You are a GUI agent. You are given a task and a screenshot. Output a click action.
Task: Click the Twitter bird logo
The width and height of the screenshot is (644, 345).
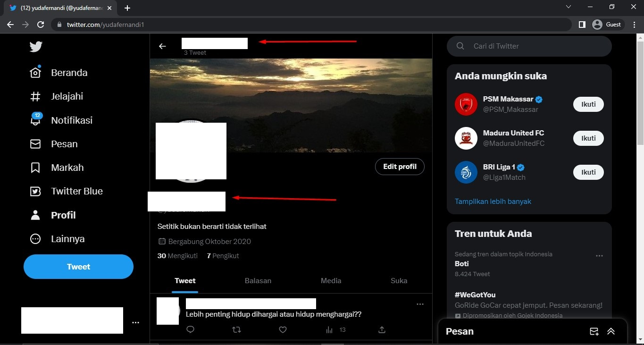[x=36, y=46]
